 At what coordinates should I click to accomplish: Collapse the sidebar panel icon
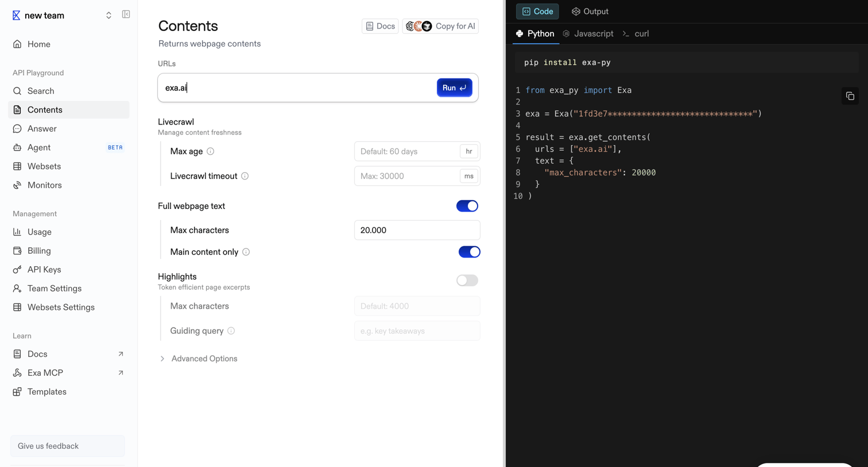(126, 14)
